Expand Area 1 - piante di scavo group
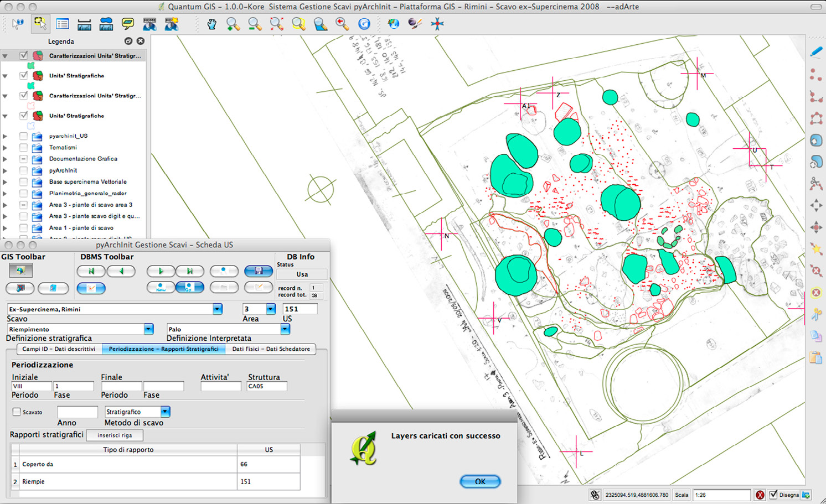 (5, 228)
